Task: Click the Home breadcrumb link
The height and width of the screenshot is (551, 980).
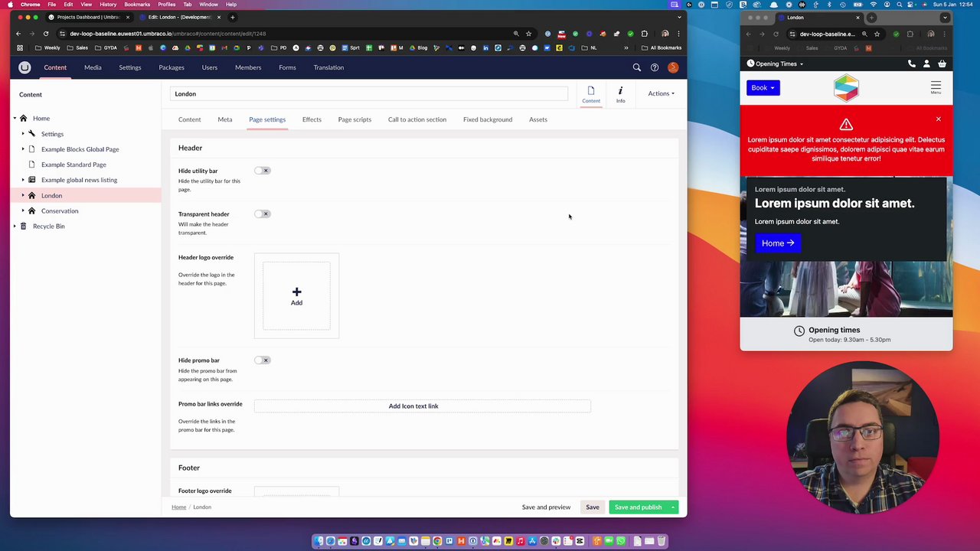Action: pos(178,507)
